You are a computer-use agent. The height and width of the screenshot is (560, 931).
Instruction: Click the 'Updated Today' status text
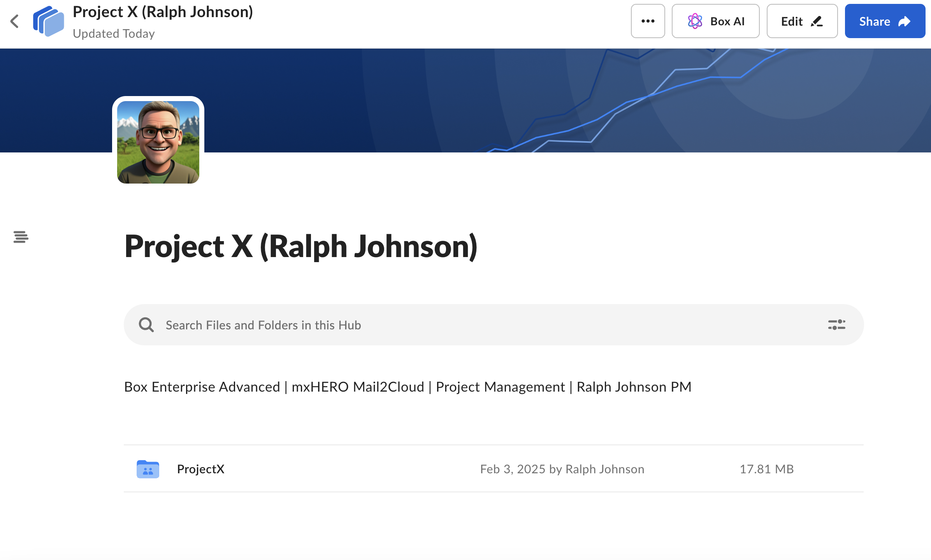pyautogui.click(x=114, y=34)
